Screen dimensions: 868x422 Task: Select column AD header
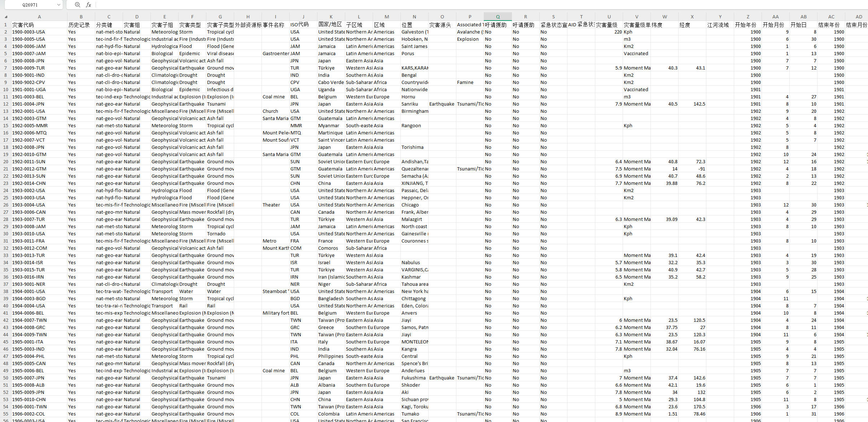click(858, 17)
